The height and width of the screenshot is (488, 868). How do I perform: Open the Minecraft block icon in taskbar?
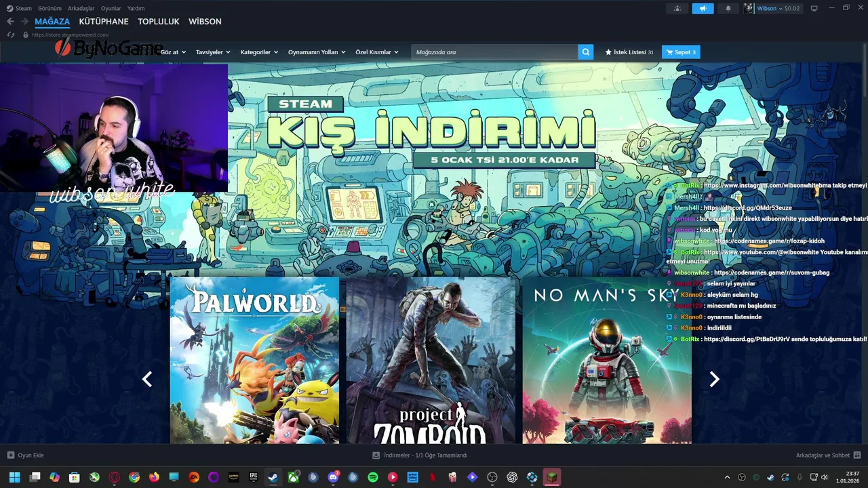point(553,477)
